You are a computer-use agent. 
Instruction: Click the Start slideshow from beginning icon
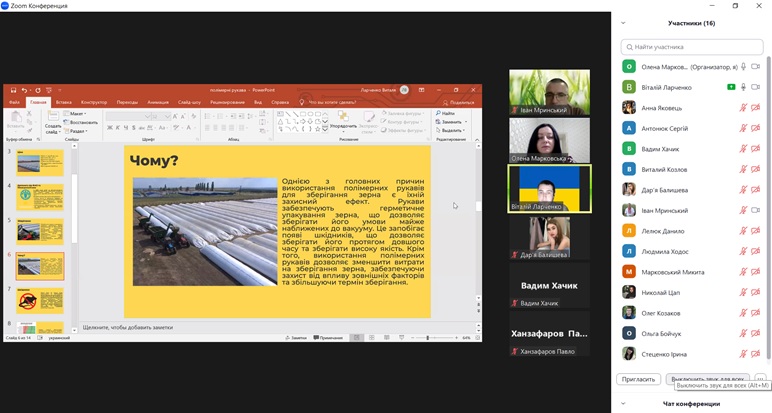click(48, 90)
